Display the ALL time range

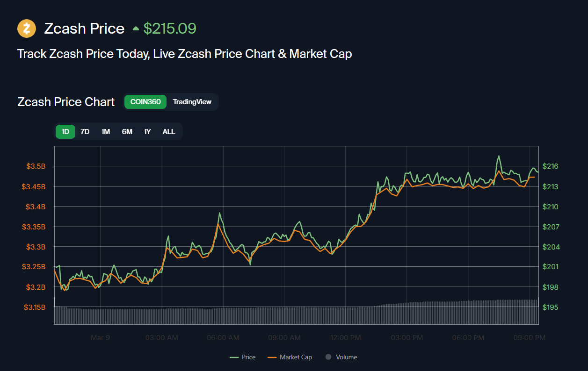tap(169, 132)
